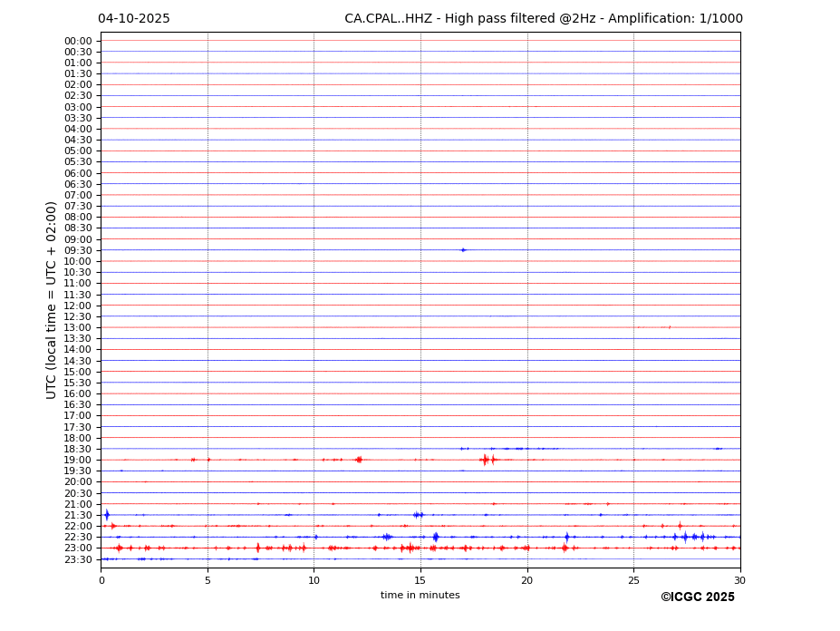Click the blue 21:30 spike at trace start
The height and width of the screenshot is (631, 840).
tap(107, 515)
